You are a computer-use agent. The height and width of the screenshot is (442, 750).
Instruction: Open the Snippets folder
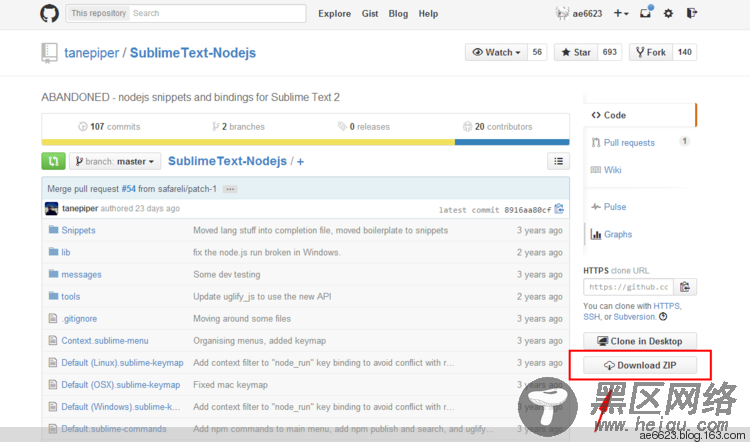tap(78, 230)
